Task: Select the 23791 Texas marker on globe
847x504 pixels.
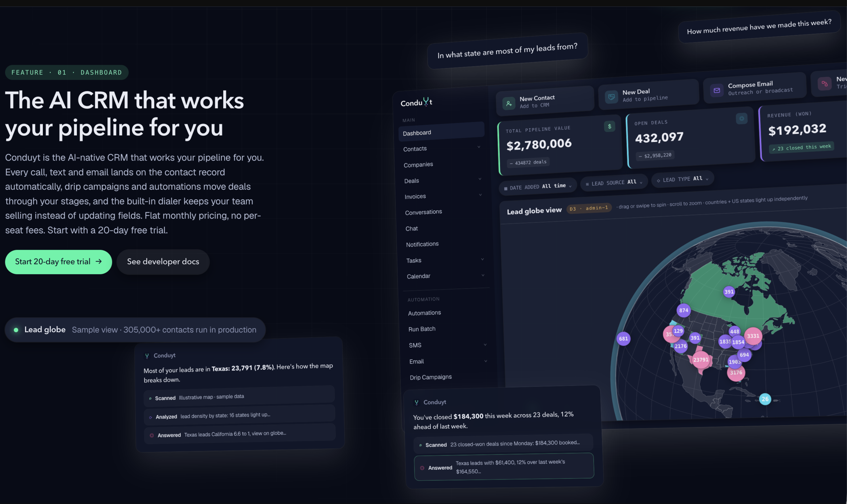Action: tap(701, 360)
